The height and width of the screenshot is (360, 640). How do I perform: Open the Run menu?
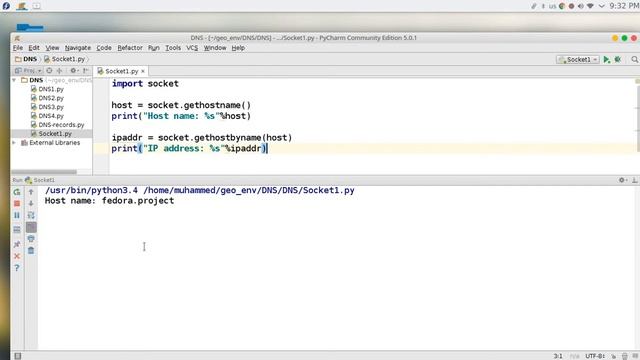(153, 48)
